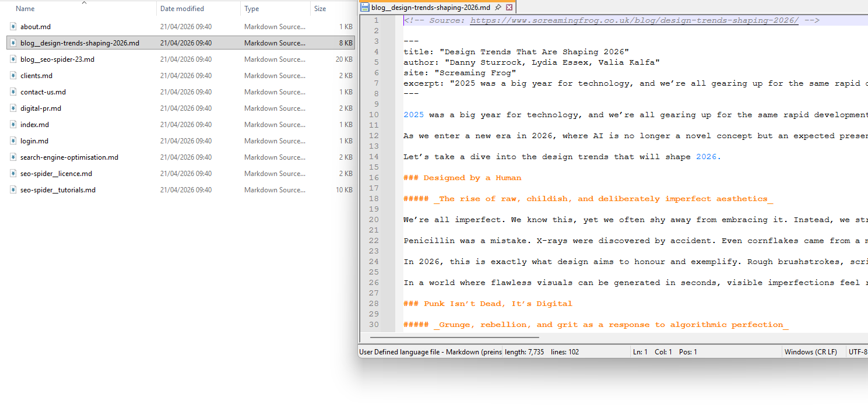Sort files by the Name column header
Viewport: 868px width, 415px height.
(25, 9)
